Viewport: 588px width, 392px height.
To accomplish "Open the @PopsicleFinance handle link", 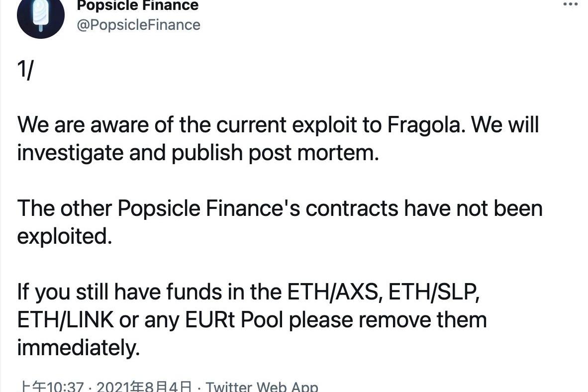I will [x=138, y=25].
